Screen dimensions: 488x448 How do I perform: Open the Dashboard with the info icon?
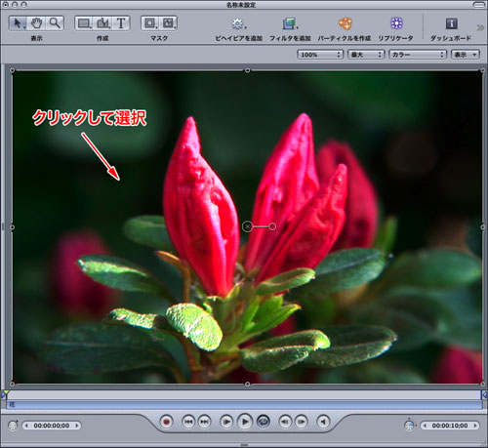click(451, 23)
